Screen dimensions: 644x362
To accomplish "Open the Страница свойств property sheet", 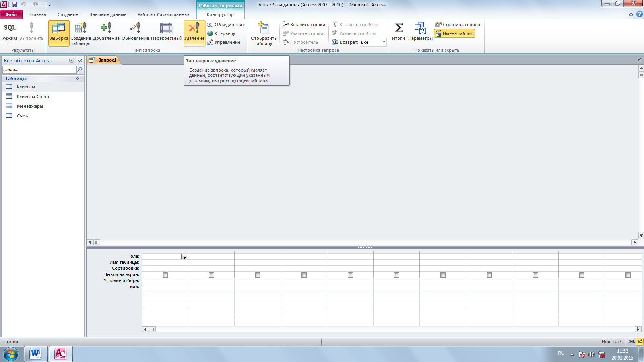I will tap(458, 25).
